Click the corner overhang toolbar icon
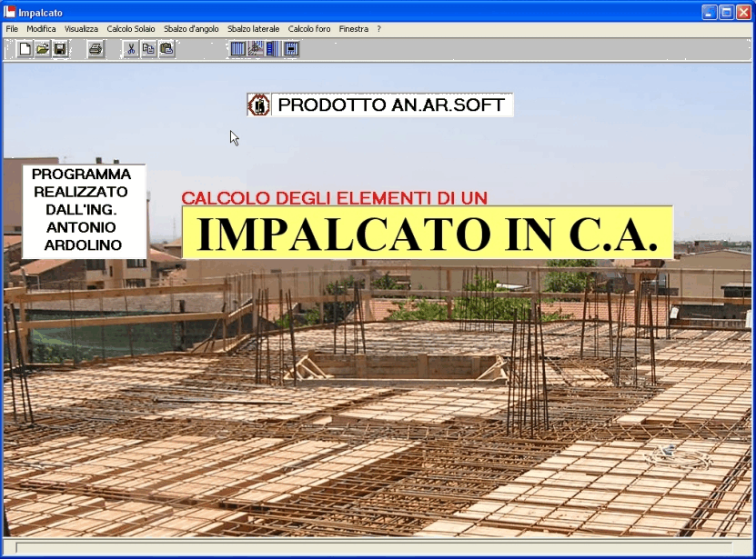Image resolution: width=756 pixels, height=559 pixels. coord(256,49)
